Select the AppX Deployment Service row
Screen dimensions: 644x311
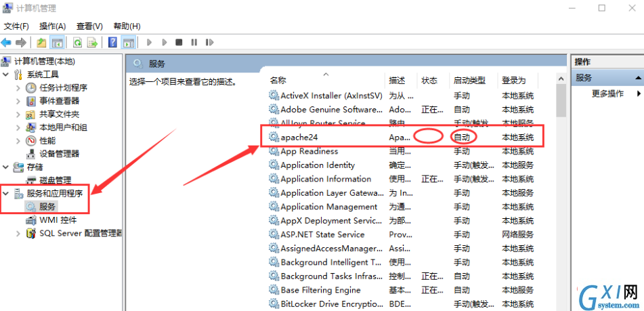pyautogui.click(x=402, y=221)
